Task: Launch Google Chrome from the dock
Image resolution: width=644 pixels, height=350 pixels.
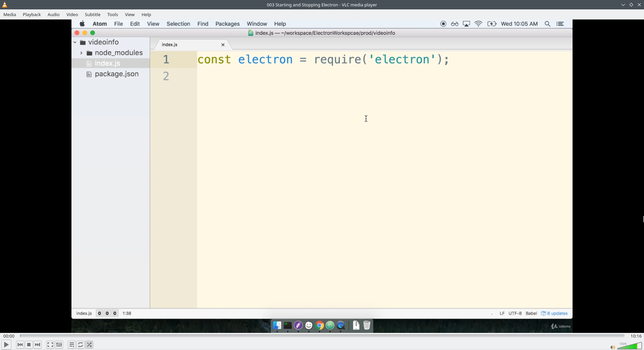Action: 320,326
